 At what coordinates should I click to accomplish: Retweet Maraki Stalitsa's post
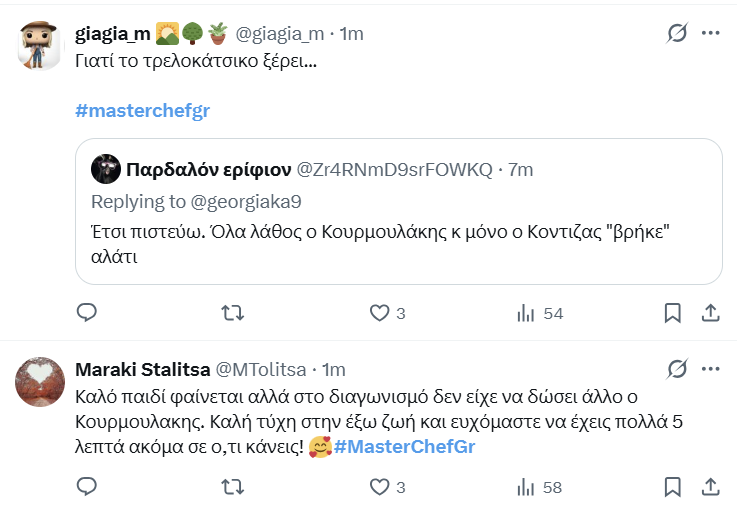pyautogui.click(x=232, y=488)
